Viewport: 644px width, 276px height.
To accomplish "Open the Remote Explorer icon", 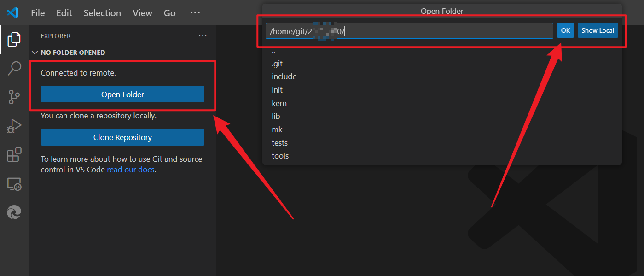I will [14, 184].
